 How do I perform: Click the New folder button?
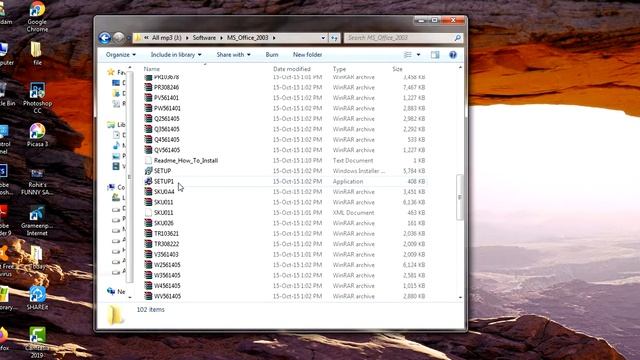(x=307, y=55)
